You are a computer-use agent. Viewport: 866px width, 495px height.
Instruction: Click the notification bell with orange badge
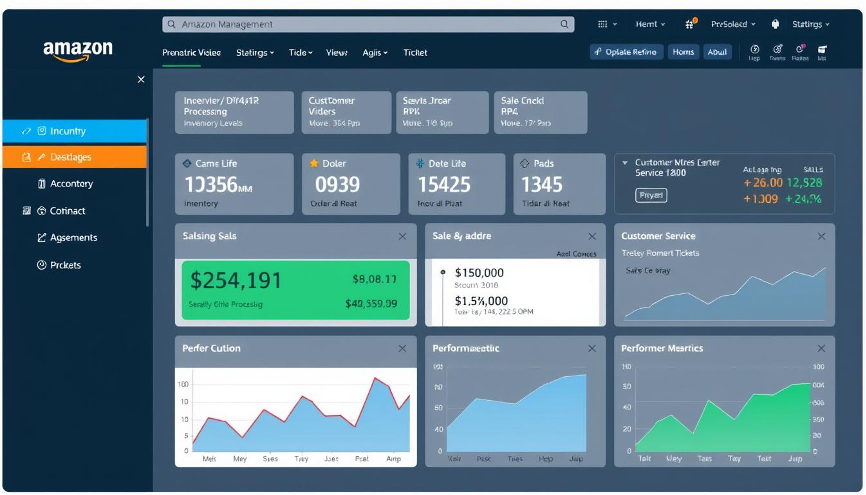pyautogui.click(x=690, y=24)
